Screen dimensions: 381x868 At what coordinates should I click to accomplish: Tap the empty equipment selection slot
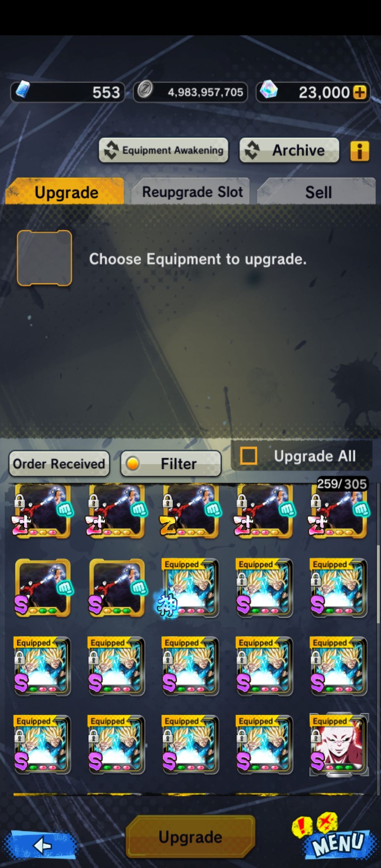(x=44, y=258)
